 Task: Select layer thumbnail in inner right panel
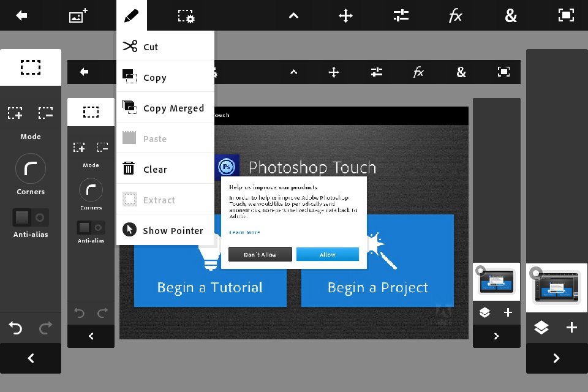pos(497,282)
